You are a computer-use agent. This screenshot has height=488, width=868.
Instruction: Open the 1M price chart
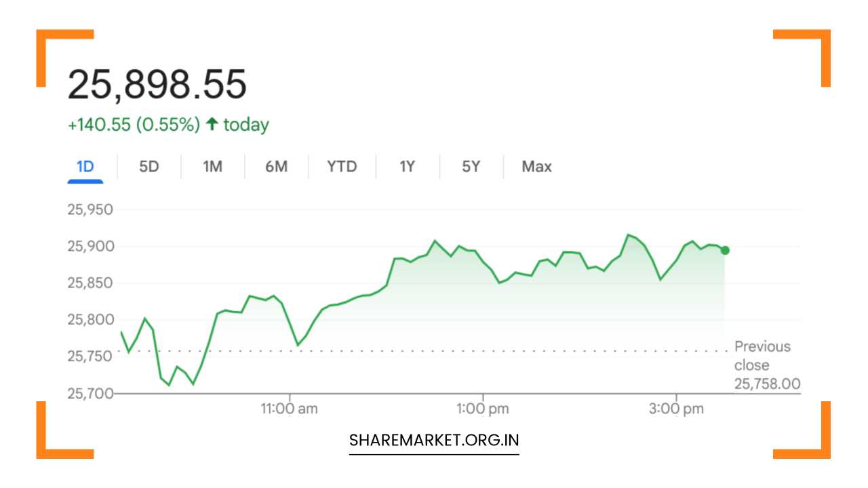click(211, 166)
